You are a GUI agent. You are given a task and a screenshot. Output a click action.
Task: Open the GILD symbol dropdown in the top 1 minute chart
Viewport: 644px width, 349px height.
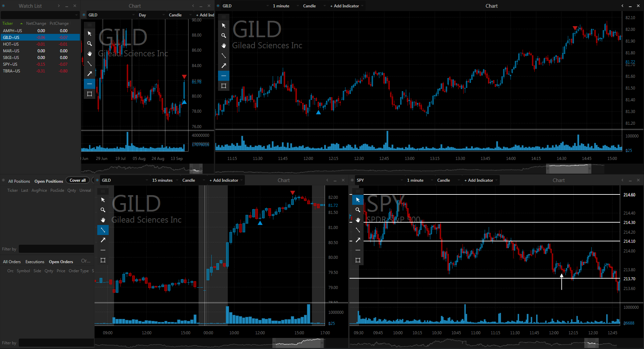pos(246,6)
